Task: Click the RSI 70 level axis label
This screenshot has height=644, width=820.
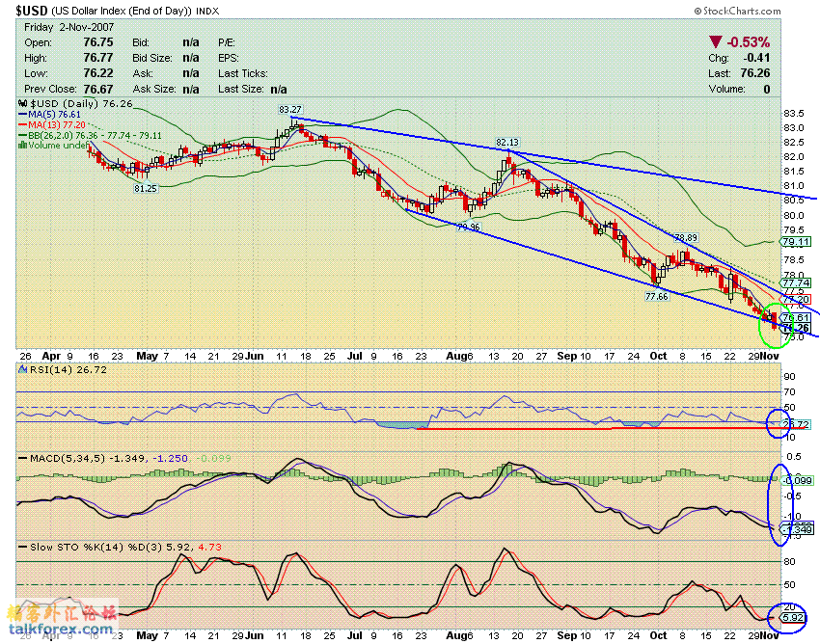Action: point(789,391)
